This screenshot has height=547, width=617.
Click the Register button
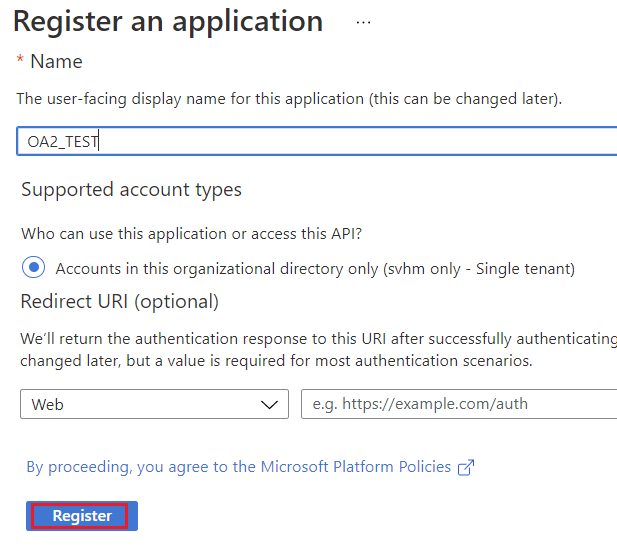pos(82,516)
